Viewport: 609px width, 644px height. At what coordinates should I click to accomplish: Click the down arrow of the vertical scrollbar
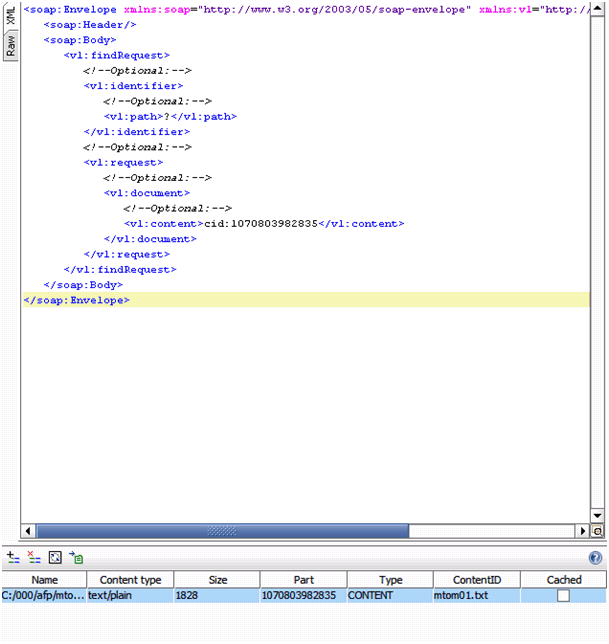pos(597,515)
